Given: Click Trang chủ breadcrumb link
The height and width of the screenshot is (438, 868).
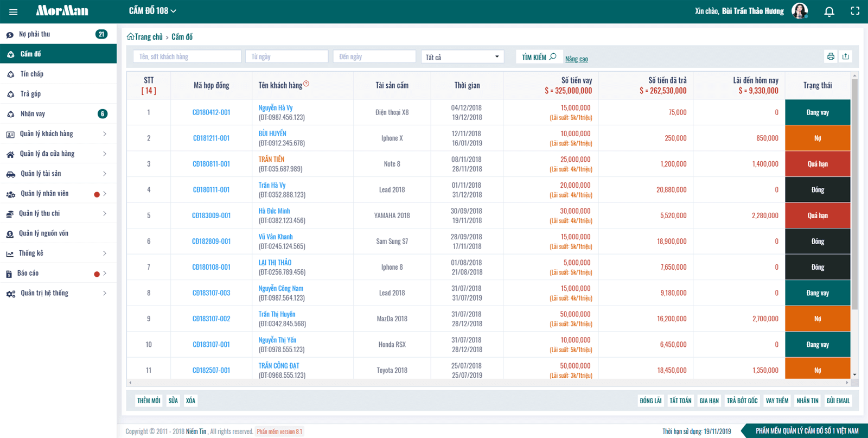Looking at the screenshot, I should (x=149, y=37).
